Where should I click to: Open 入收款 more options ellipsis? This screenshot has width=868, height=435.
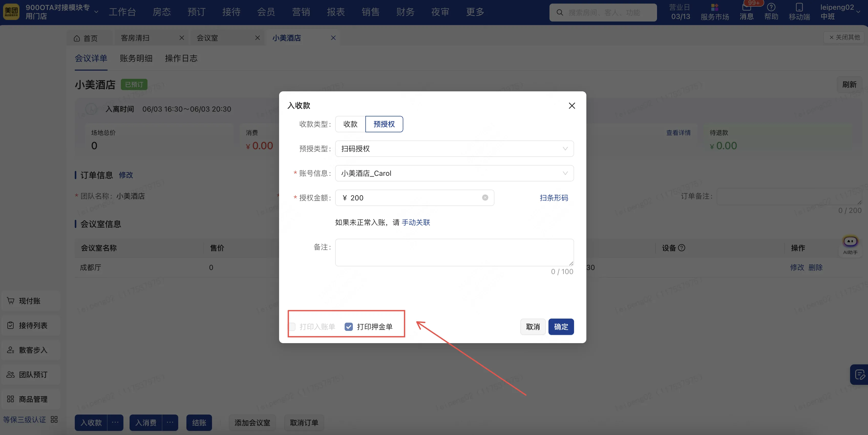[x=115, y=422]
